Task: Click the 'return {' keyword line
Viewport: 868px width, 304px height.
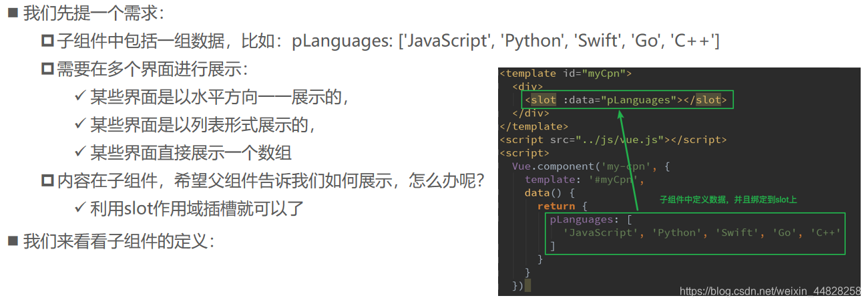Action: point(562,206)
